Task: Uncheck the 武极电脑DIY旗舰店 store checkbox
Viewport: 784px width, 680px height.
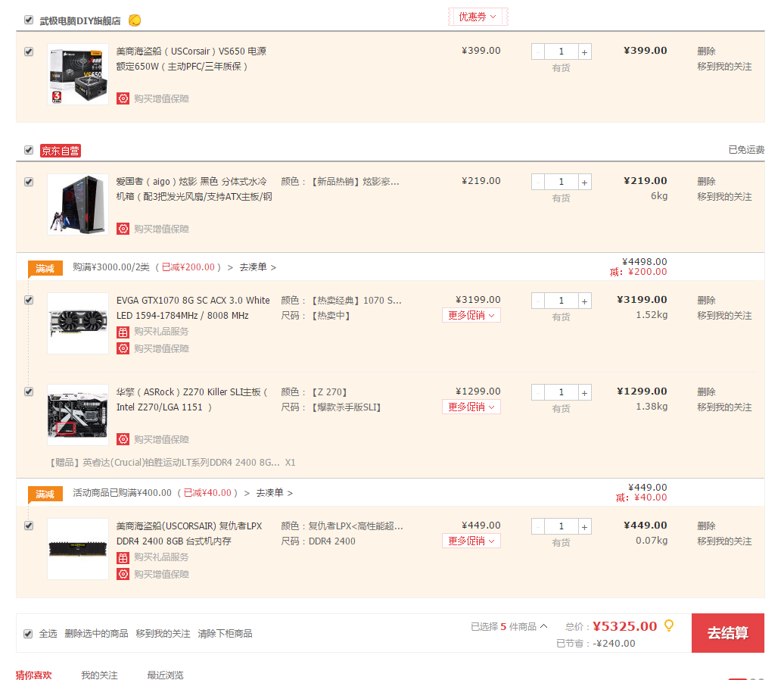Action: click(29, 20)
